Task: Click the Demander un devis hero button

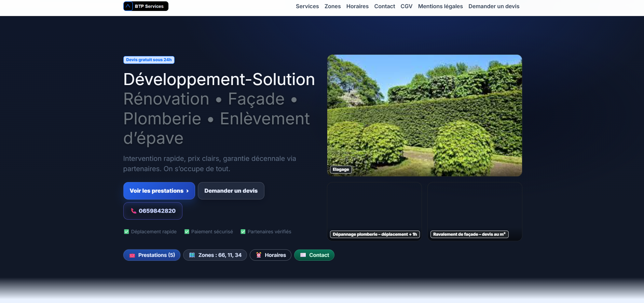Action: [231, 191]
